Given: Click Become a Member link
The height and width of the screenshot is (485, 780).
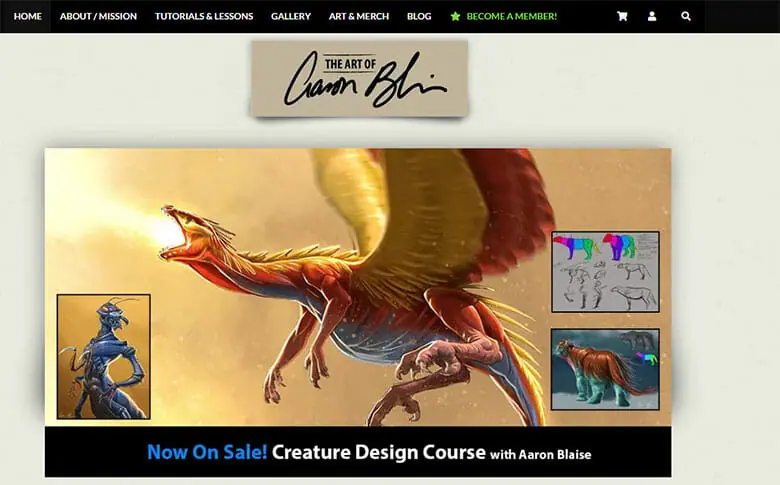Looking at the screenshot, I should click(x=511, y=16).
